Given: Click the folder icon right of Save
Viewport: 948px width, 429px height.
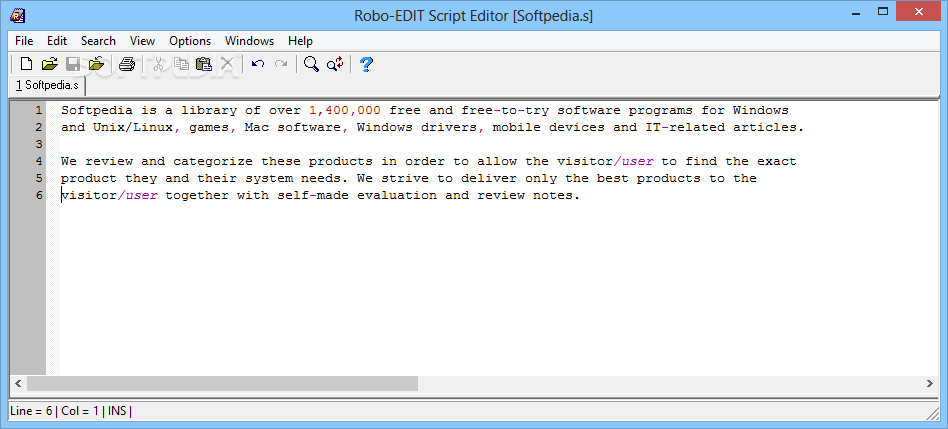Looking at the screenshot, I should 96,63.
